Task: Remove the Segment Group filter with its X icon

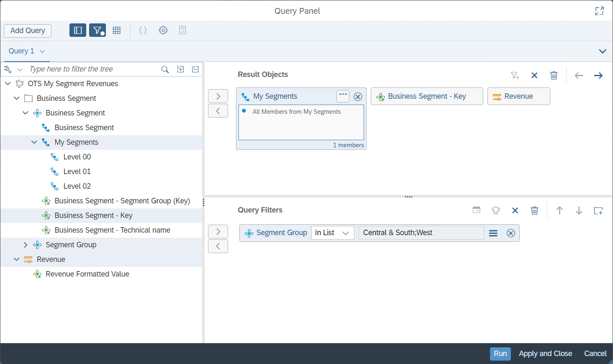Action: 510,233
